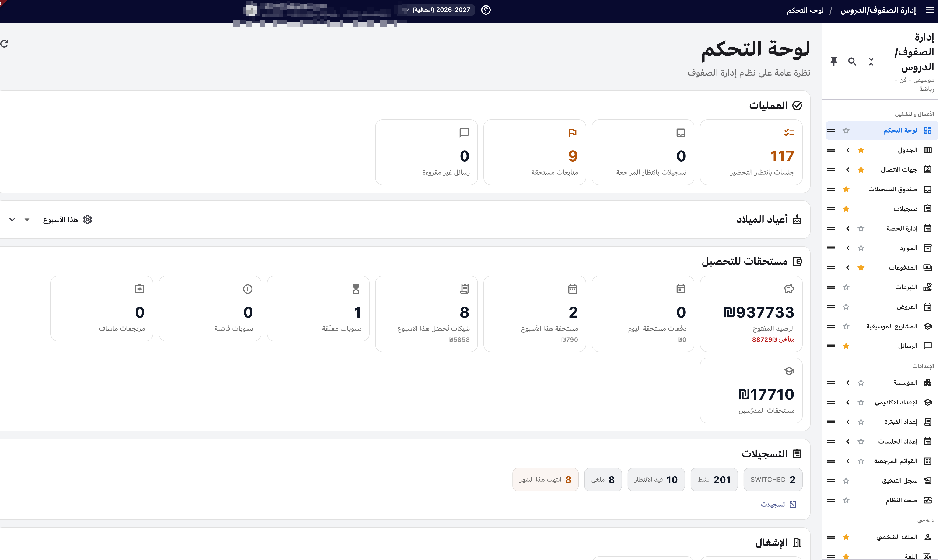
Task: Expand المؤسسة submenu chevron
Action: (848, 383)
